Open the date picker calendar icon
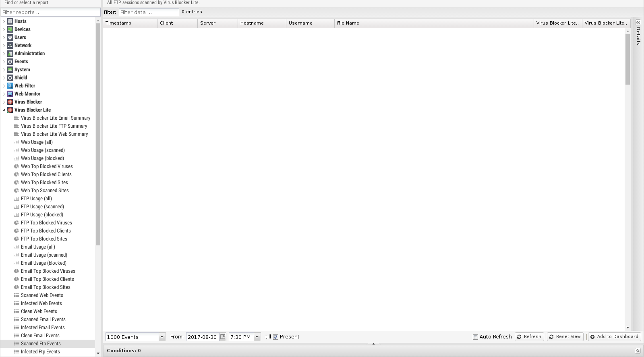Screen dimensions: 644x357 point(223,337)
